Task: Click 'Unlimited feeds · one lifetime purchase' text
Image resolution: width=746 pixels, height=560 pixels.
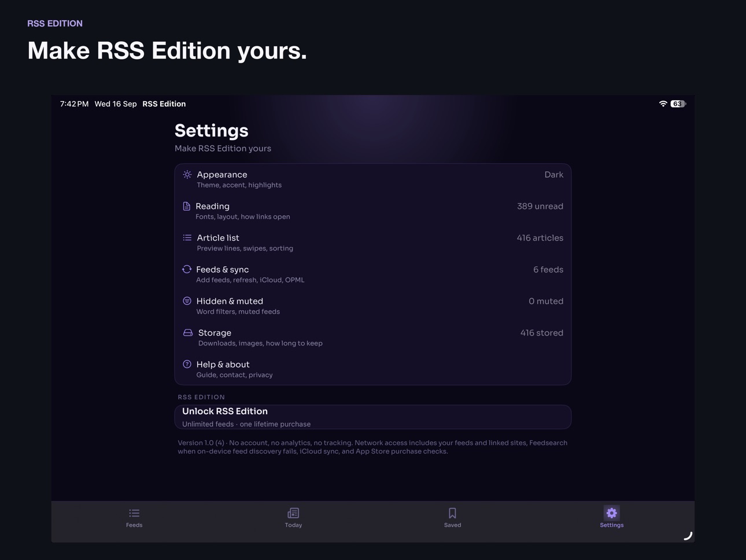Action: point(246,424)
